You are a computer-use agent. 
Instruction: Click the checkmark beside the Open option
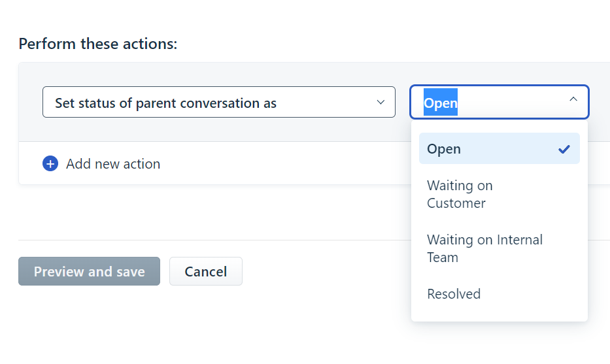click(x=564, y=149)
